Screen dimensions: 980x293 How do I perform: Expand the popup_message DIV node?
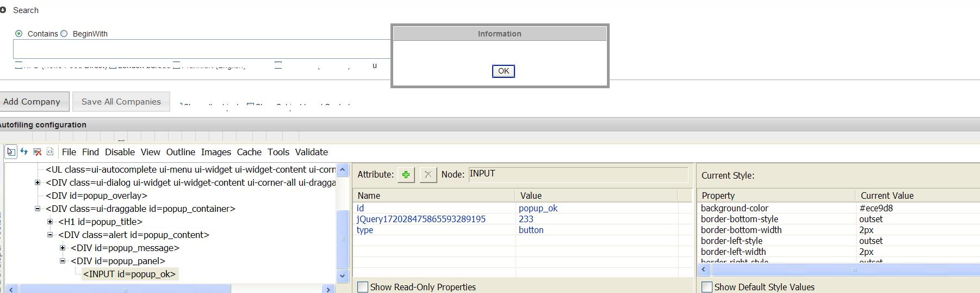pos(63,248)
